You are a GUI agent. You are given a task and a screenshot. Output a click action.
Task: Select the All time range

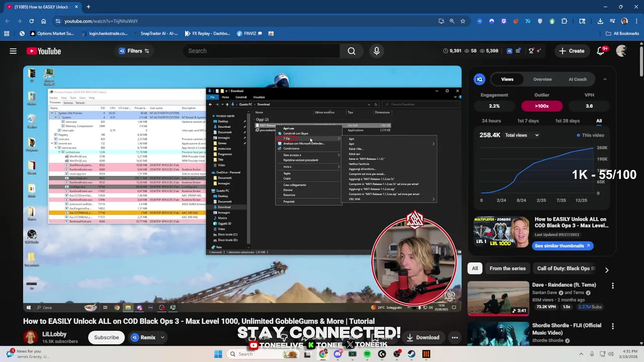[599, 121]
